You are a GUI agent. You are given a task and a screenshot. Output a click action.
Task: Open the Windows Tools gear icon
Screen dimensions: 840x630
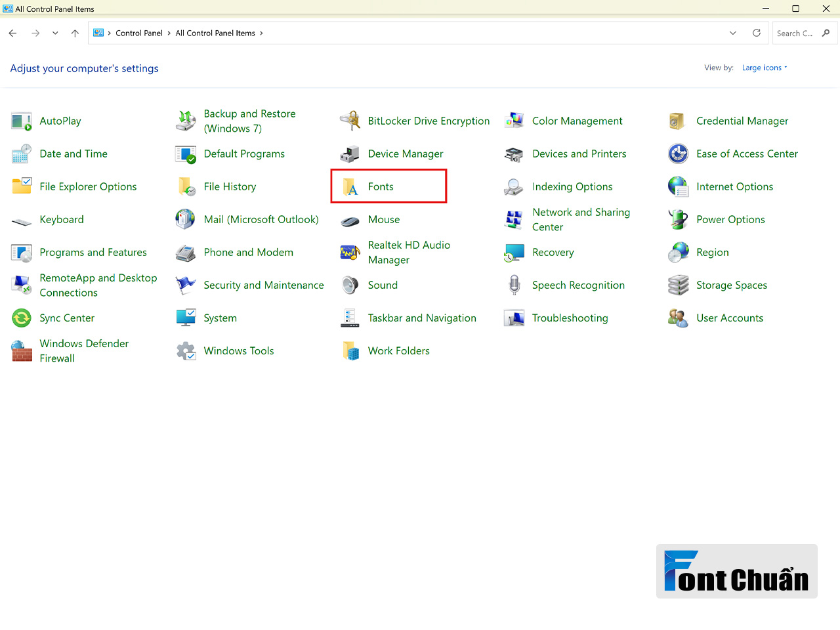(x=186, y=350)
